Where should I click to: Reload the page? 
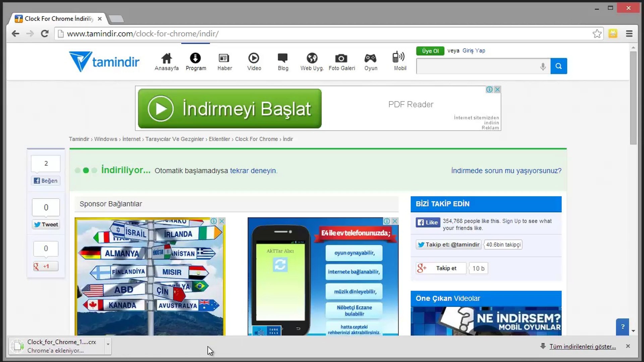(x=45, y=34)
